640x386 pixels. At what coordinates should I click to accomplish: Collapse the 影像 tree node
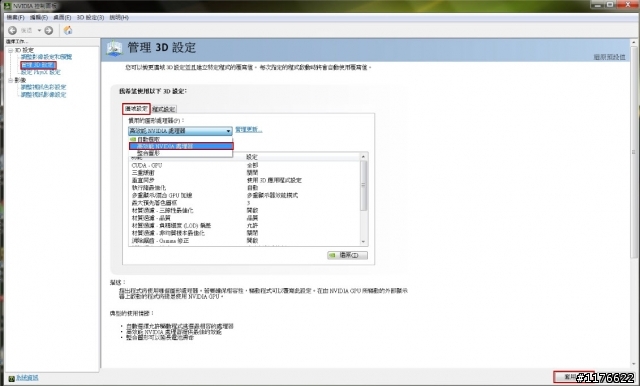[10, 80]
